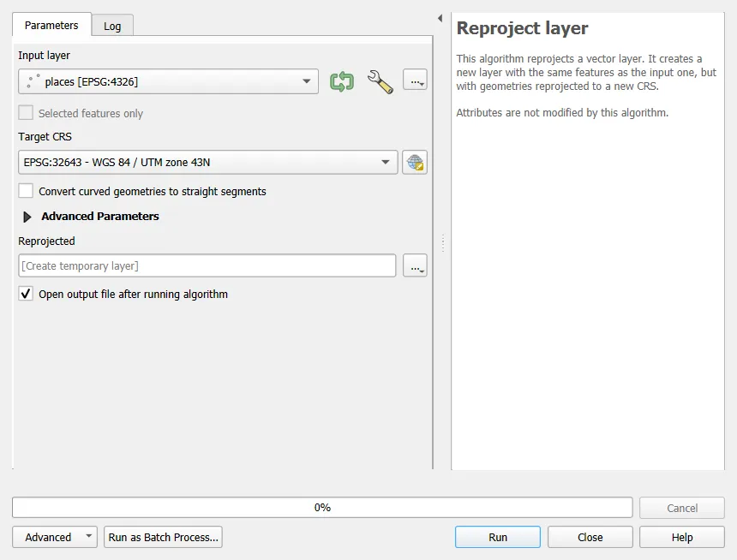Toggle Selected features only checkbox
This screenshot has height=560, width=737.
(26, 113)
